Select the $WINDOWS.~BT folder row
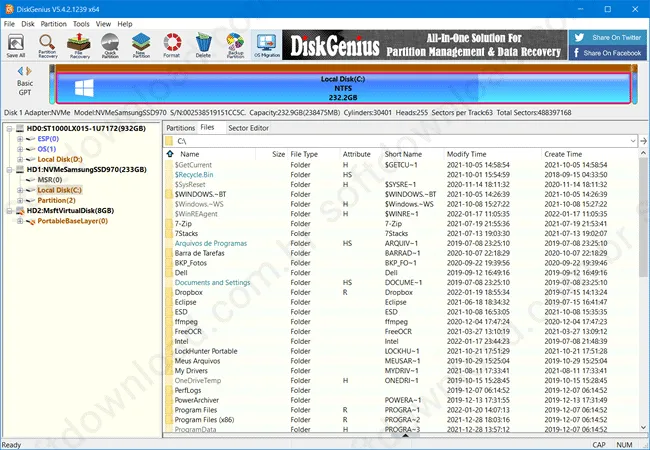650x450 pixels. coord(401,194)
